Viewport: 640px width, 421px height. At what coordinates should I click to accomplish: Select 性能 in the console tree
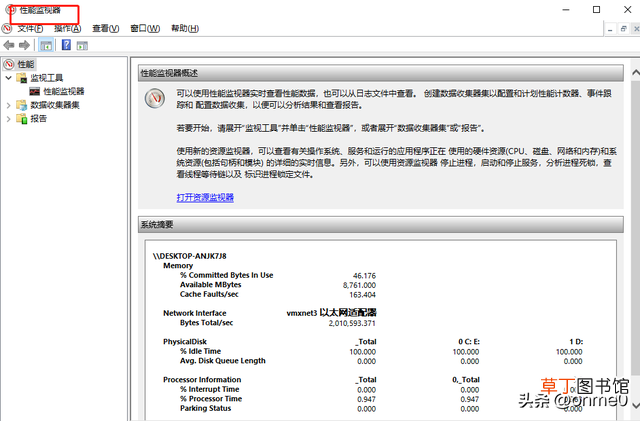26,64
